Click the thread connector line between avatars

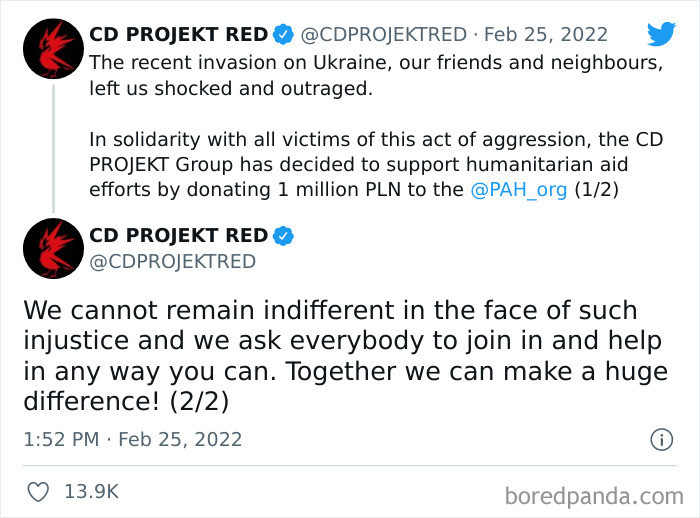click(54, 148)
